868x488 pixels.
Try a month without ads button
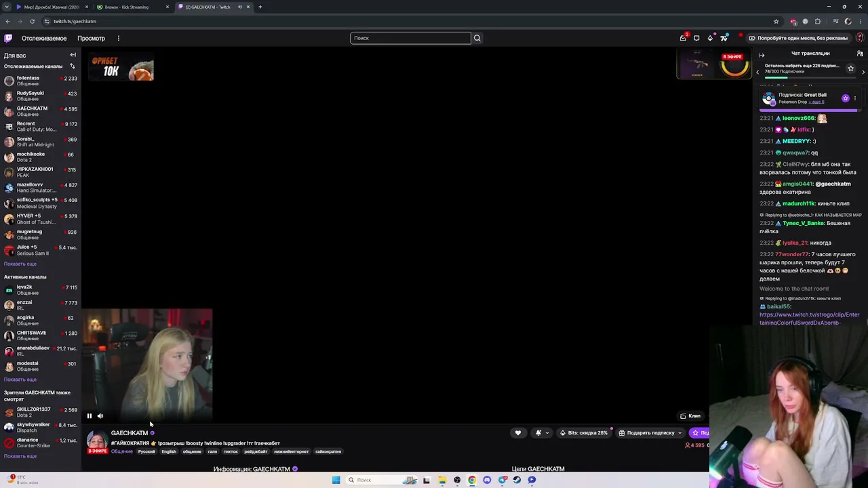point(798,38)
